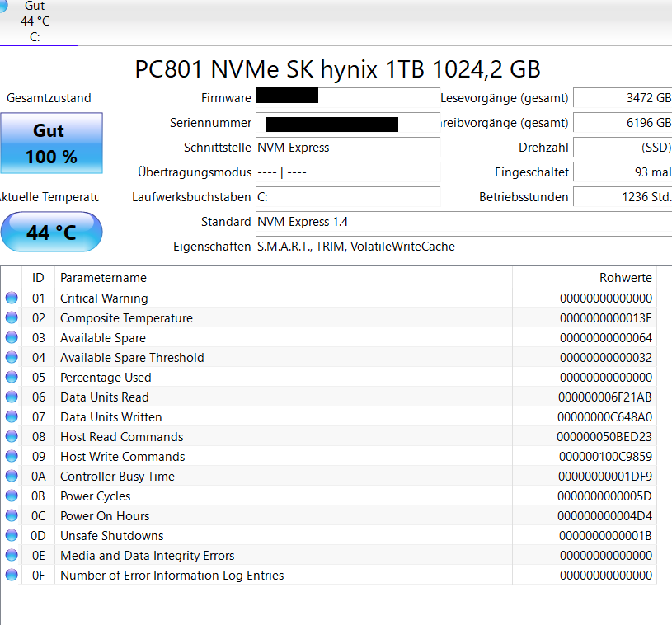This screenshot has width=672, height=625.
Task: Click the Lesevorgänge value 3472 GB
Action: 623,98
